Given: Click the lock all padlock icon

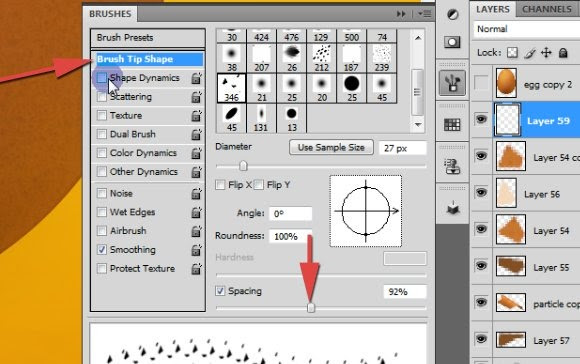Looking at the screenshot, I should pyautogui.click(x=563, y=53).
